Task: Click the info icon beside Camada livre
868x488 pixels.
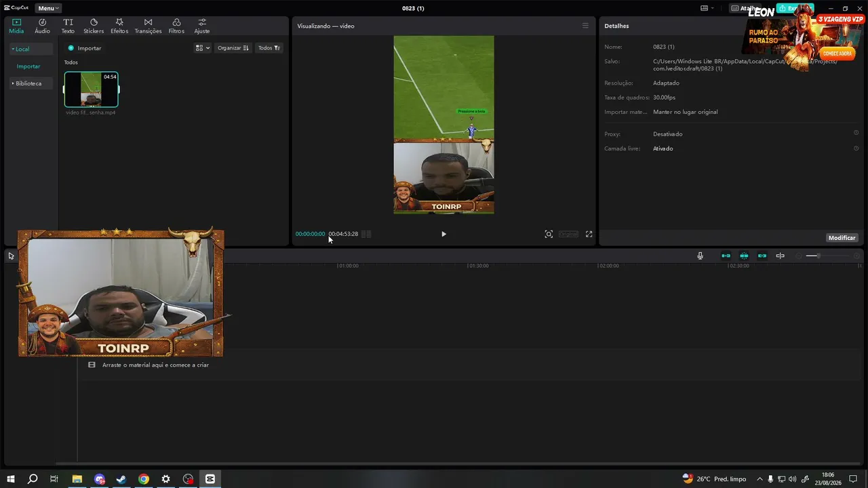Action: [856, 148]
